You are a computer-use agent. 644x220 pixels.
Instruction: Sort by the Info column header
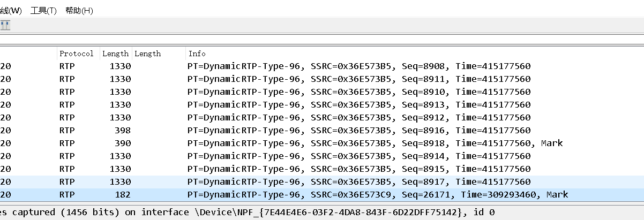[x=197, y=54]
